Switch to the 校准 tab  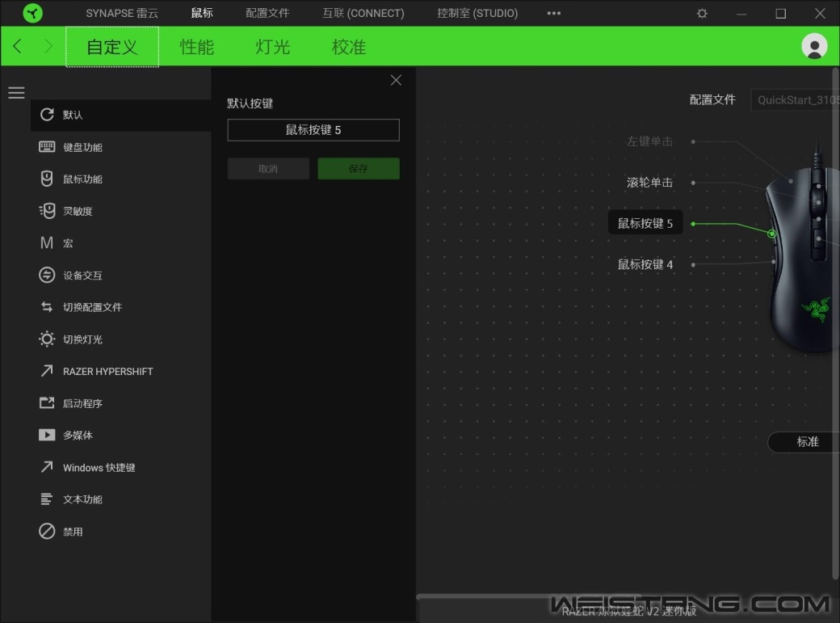coord(348,47)
